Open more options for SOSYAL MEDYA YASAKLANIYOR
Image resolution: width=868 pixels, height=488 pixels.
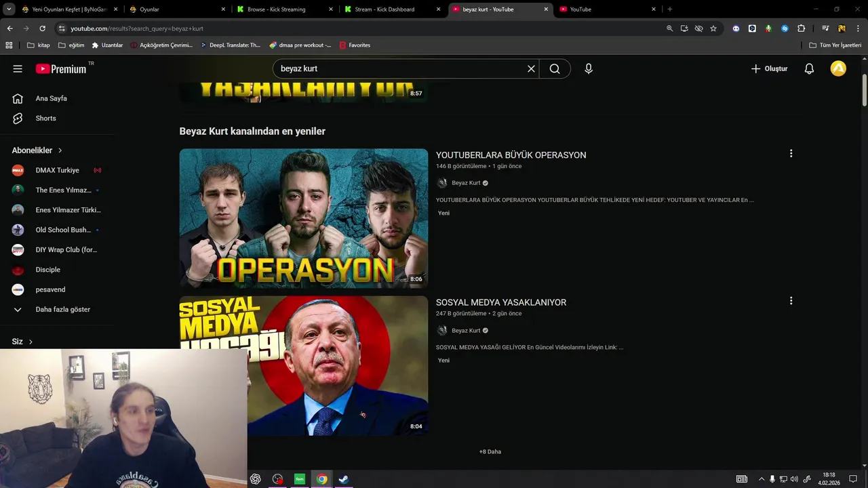(x=791, y=301)
